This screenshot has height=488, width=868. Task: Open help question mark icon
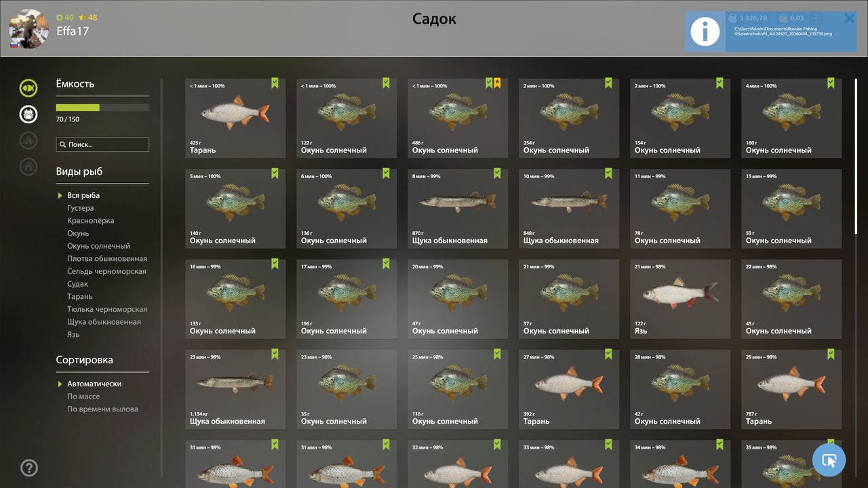coord(29,468)
